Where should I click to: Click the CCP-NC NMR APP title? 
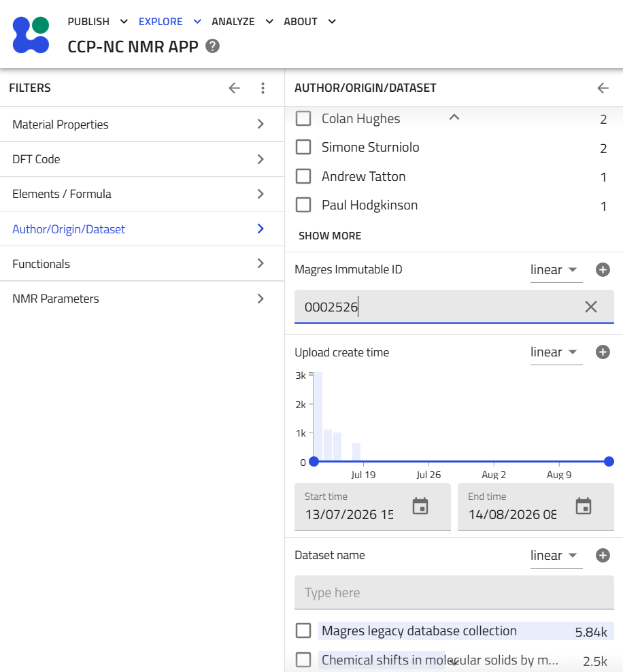[133, 46]
